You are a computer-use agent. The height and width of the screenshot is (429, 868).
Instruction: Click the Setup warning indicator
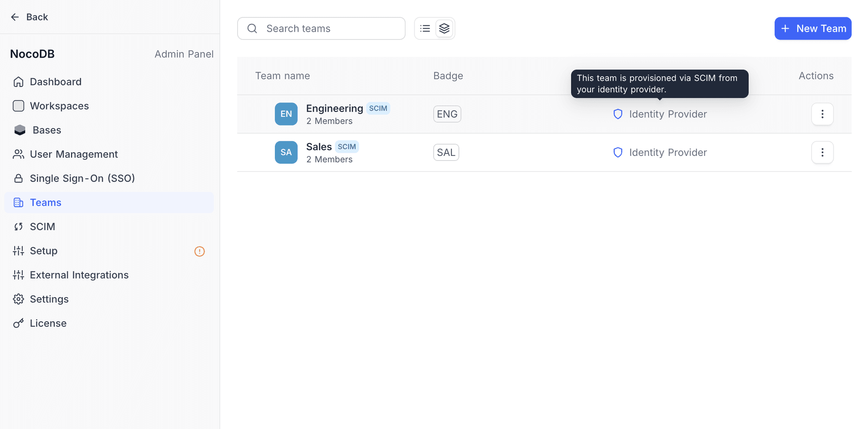pos(199,251)
